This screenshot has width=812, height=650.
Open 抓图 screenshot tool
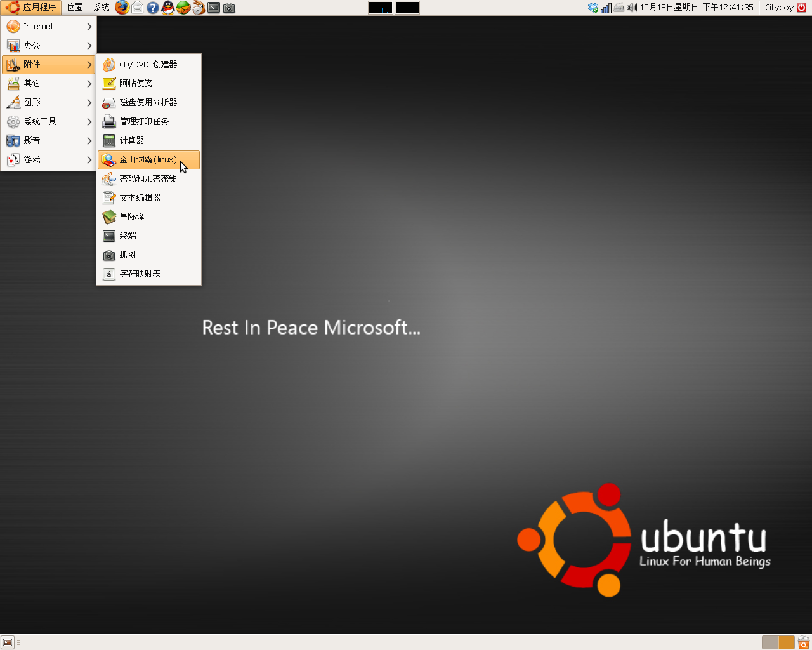pos(149,255)
